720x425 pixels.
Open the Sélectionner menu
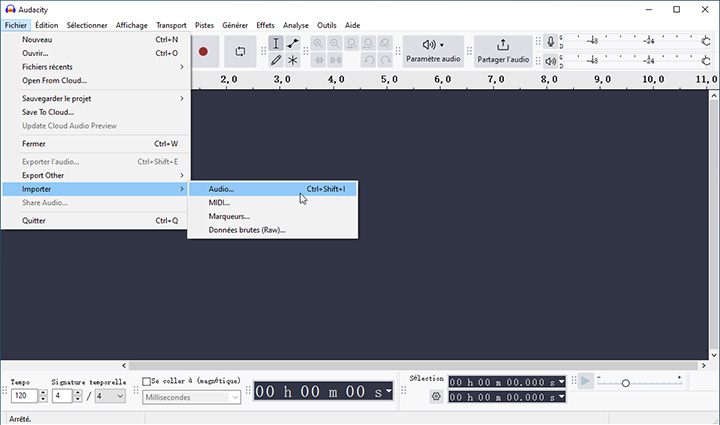tap(87, 25)
